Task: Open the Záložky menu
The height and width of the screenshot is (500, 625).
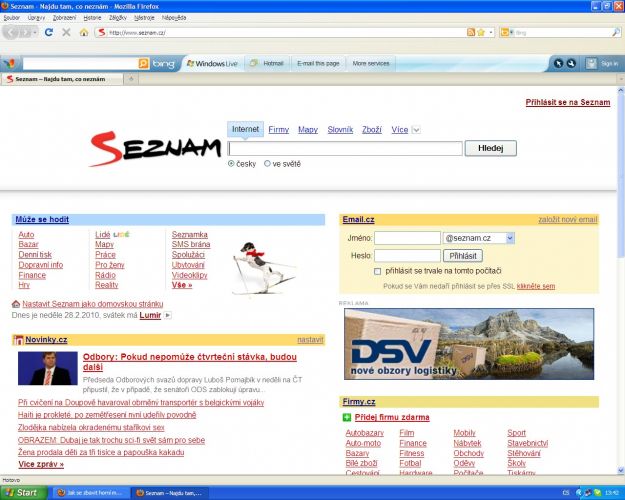Action: [x=118, y=18]
